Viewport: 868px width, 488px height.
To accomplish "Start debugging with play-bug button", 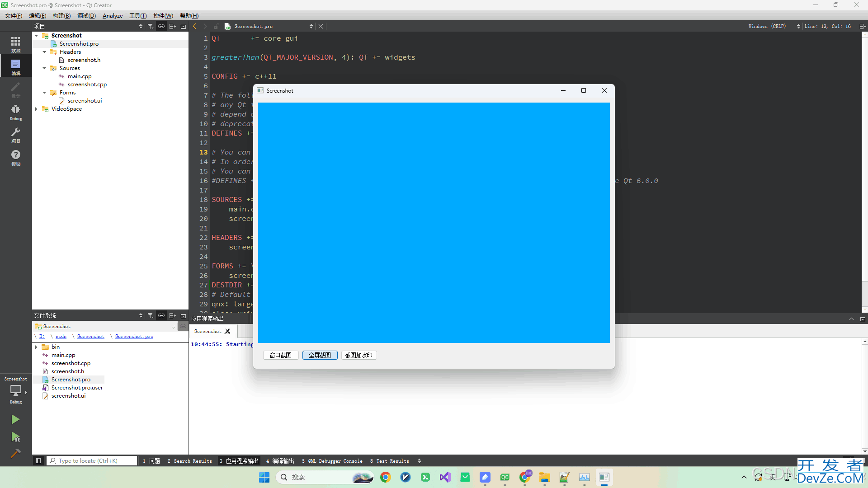I will (15, 437).
